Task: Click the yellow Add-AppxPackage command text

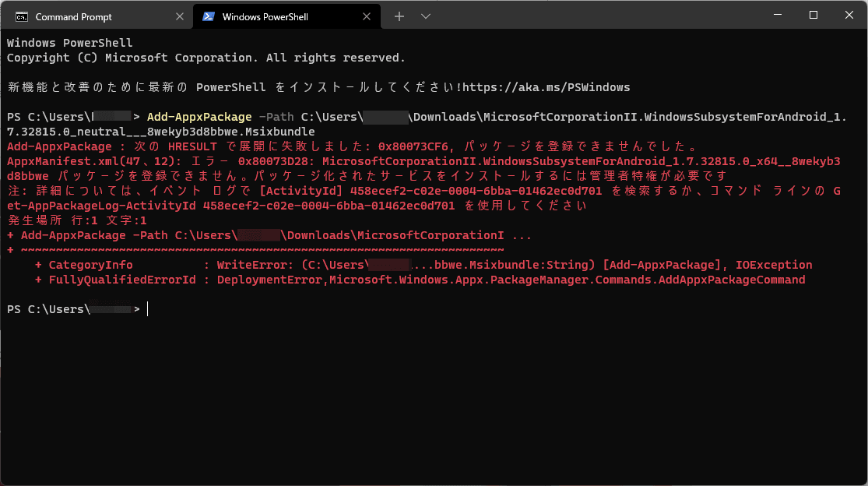Action: tap(199, 117)
